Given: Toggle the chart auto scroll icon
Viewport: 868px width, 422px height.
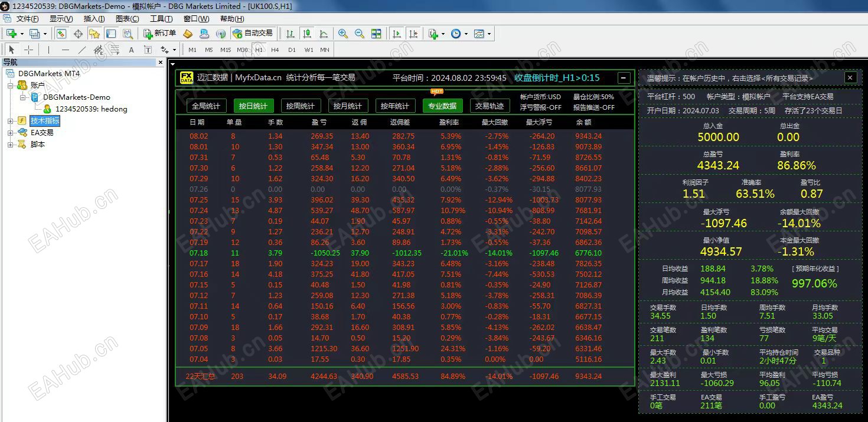Looking at the screenshot, I should [x=397, y=34].
